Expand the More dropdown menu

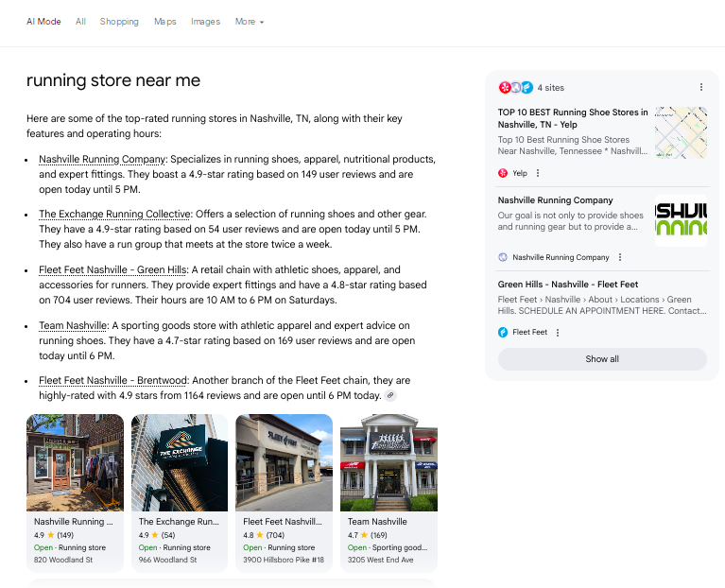(250, 22)
